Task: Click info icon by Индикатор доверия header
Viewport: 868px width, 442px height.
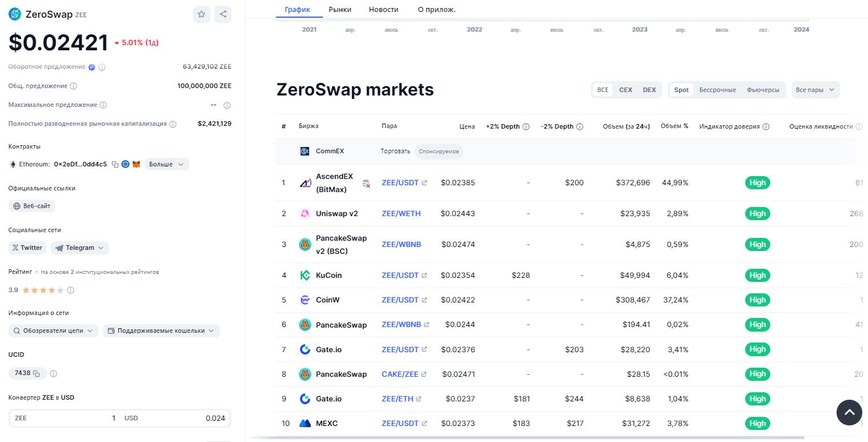Action: pyautogui.click(x=766, y=126)
